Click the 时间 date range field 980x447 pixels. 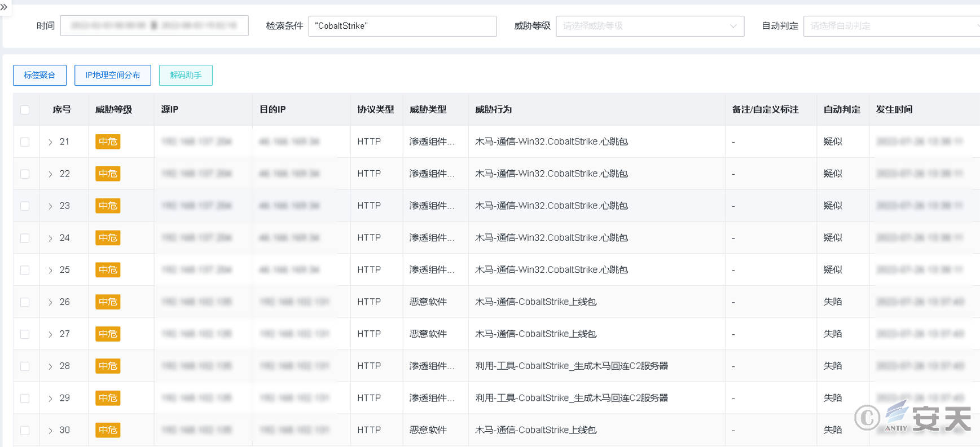point(154,26)
